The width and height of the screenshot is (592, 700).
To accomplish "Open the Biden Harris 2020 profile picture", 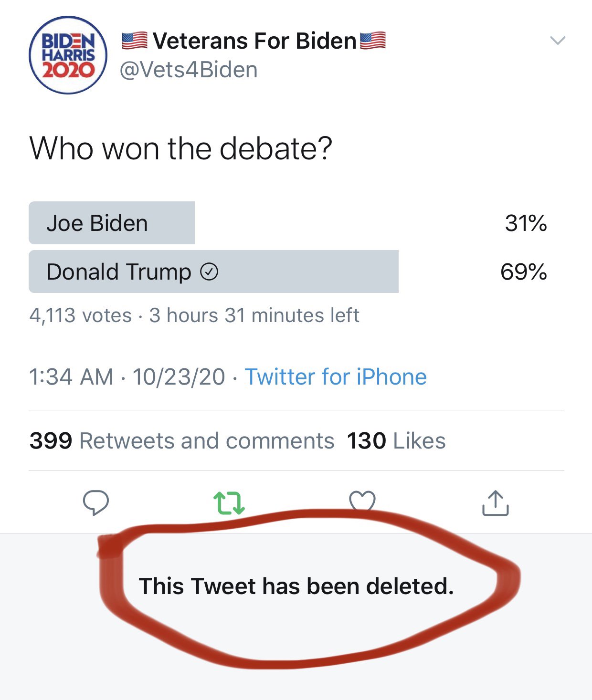I will click(x=68, y=55).
